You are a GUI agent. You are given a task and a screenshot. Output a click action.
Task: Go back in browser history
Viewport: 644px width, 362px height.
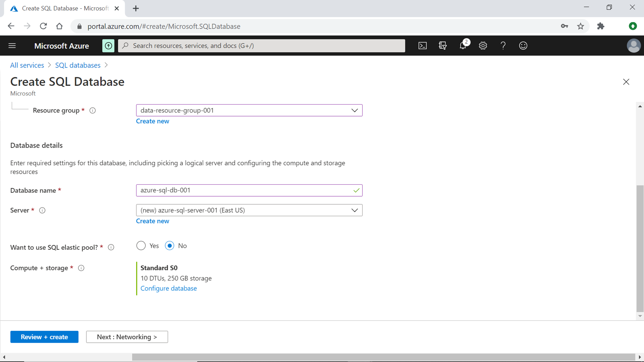11,26
